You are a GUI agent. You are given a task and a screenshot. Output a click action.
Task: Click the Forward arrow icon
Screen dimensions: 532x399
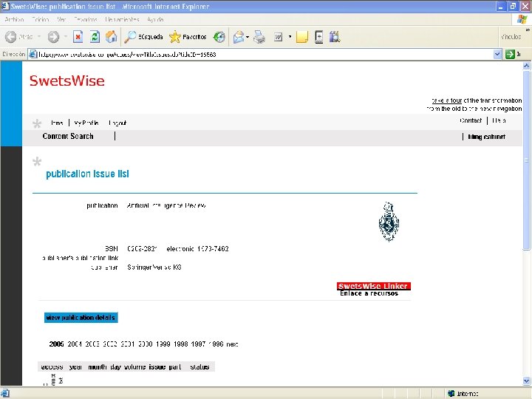coord(53,37)
